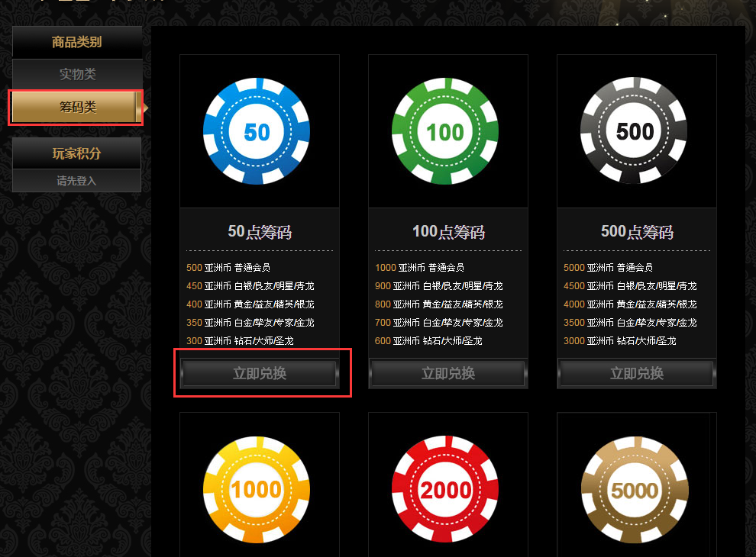Click the blue 50 chip icon
This screenshot has height=557, width=756.
click(257, 131)
